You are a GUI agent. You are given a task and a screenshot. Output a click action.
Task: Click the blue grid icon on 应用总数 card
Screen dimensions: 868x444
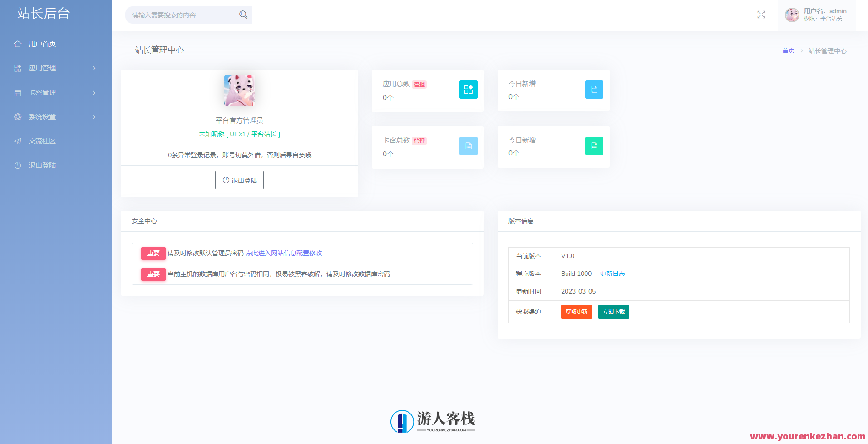pos(468,90)
